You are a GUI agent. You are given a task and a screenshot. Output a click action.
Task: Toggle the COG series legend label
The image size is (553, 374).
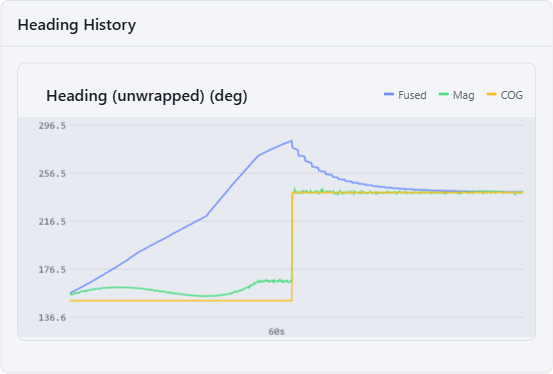[x=512, y=95]
